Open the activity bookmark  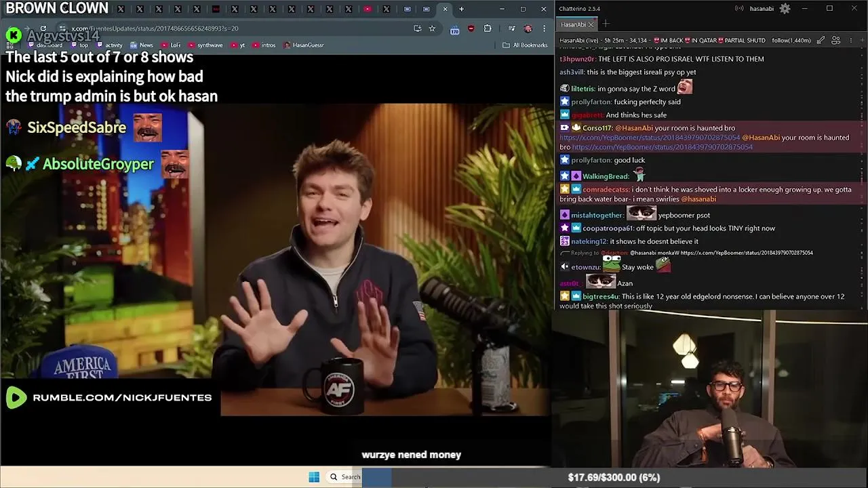(x=109, y=45)
